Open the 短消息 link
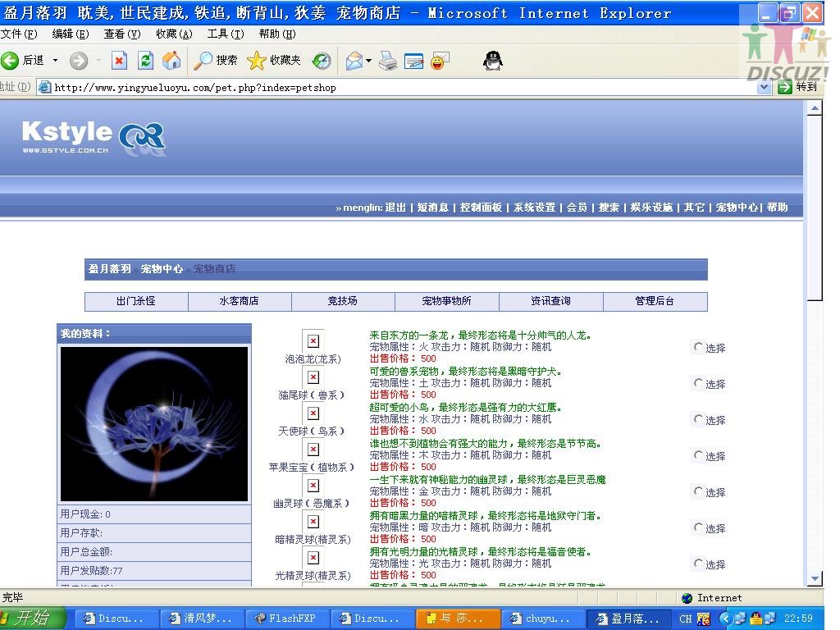 [x=433, y=208]
